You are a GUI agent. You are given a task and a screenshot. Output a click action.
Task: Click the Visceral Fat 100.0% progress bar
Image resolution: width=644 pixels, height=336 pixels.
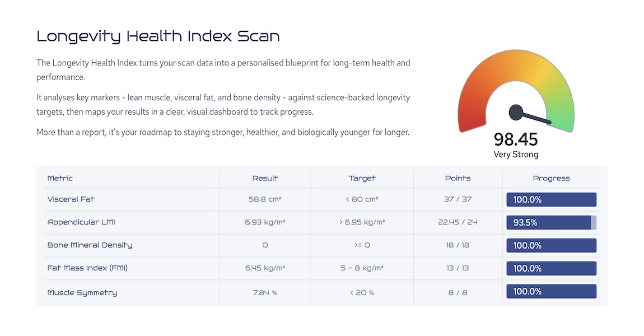(551, 199)
